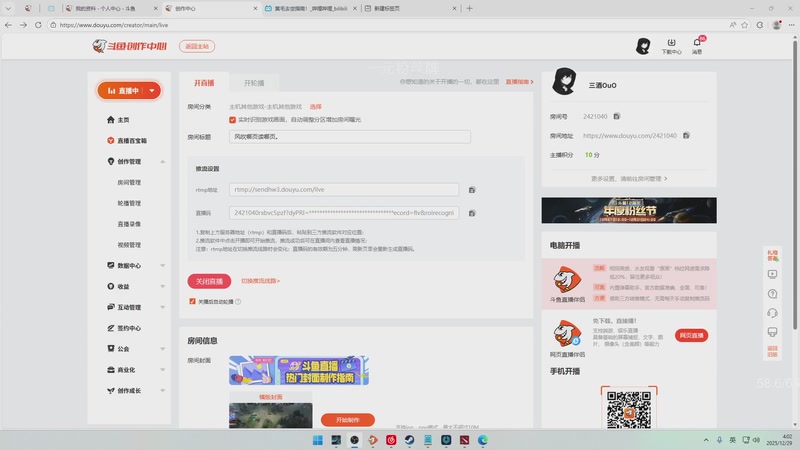Click the header user avatar

(x=643, y=46)
